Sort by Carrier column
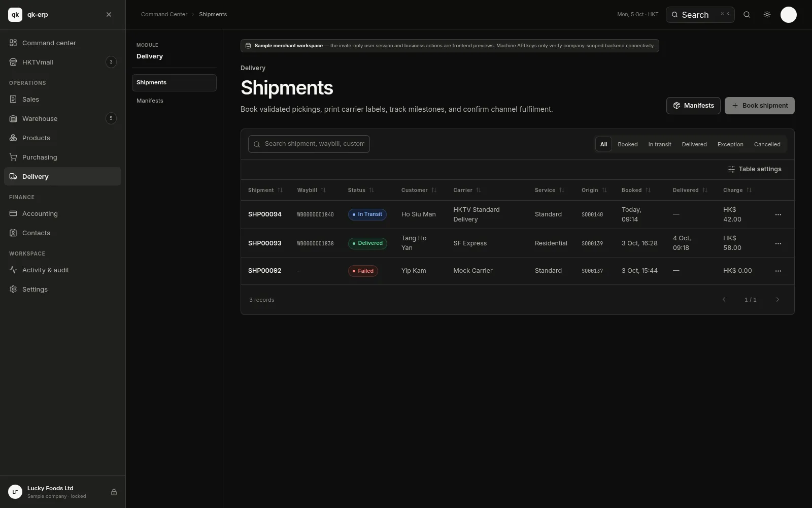Screen dimensions: 812x508 click(x=467, y=190)
